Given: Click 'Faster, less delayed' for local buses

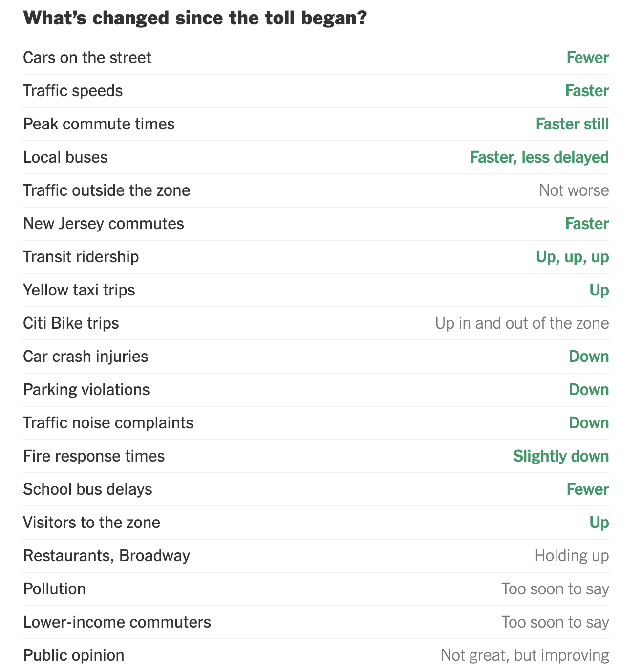Looking at the screenshot, I should point(539,157).
